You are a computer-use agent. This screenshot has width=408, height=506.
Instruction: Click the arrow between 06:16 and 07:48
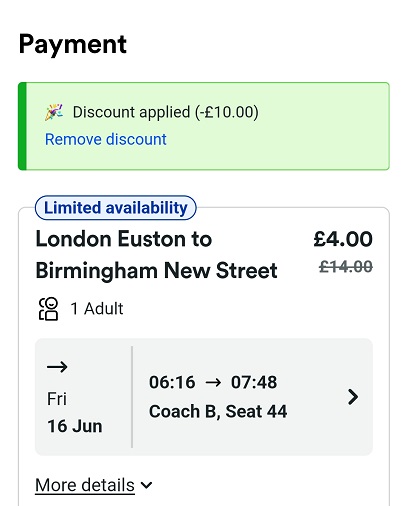(x=213, y=382)
